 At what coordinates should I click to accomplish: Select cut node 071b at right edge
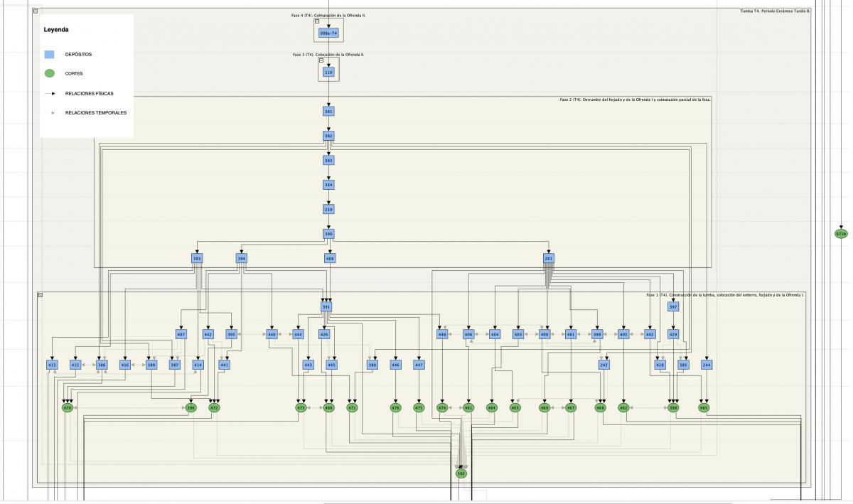coord(841,233)
